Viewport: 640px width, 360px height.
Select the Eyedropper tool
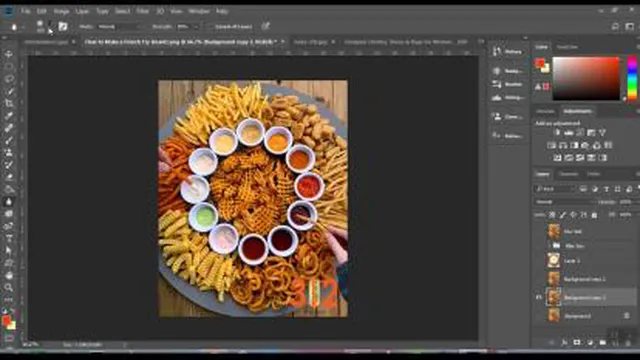(9, 116)
